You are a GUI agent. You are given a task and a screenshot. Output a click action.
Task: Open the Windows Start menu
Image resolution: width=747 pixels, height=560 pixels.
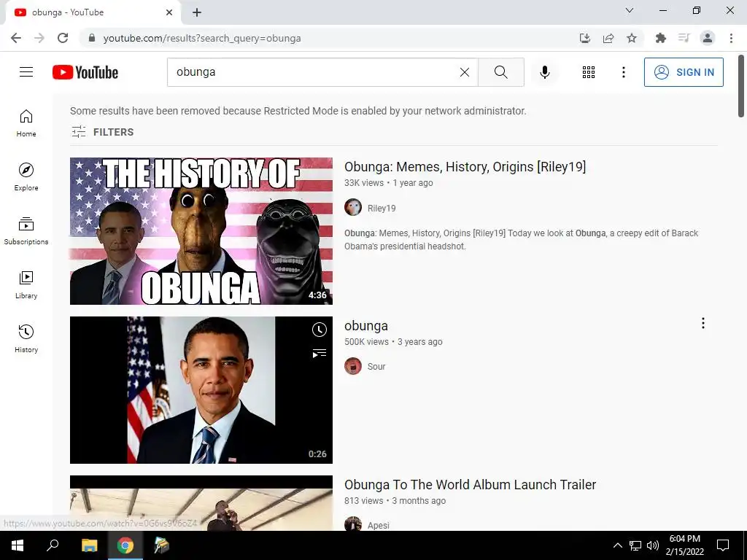[18, 545]
